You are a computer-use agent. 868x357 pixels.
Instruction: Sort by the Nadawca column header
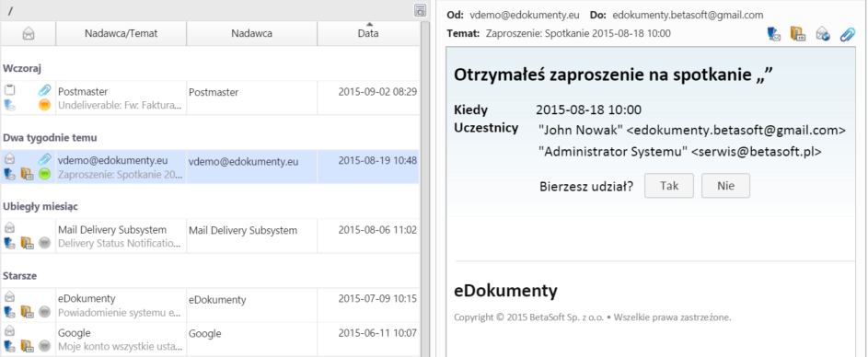pyautogui.click(x=252, y=33)
